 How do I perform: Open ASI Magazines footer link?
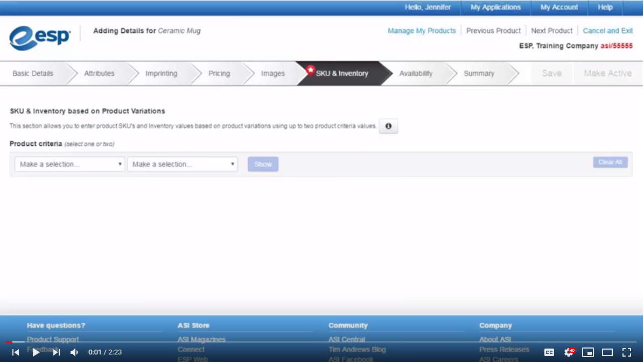[x=202, y=339]
